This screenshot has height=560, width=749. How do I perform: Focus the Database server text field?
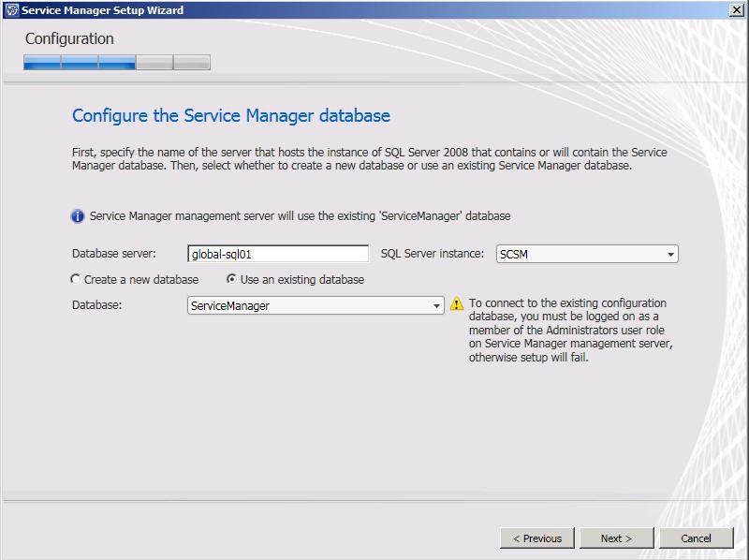278,254
